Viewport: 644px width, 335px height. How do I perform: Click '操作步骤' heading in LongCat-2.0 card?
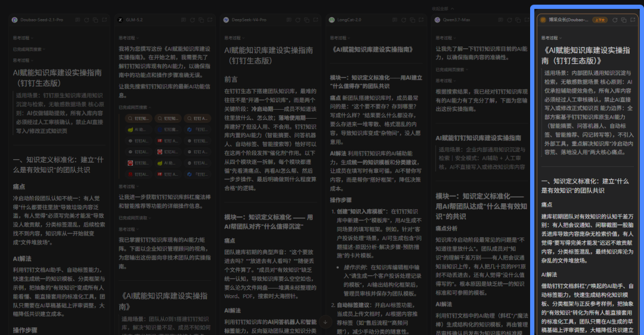click(340, 200)
